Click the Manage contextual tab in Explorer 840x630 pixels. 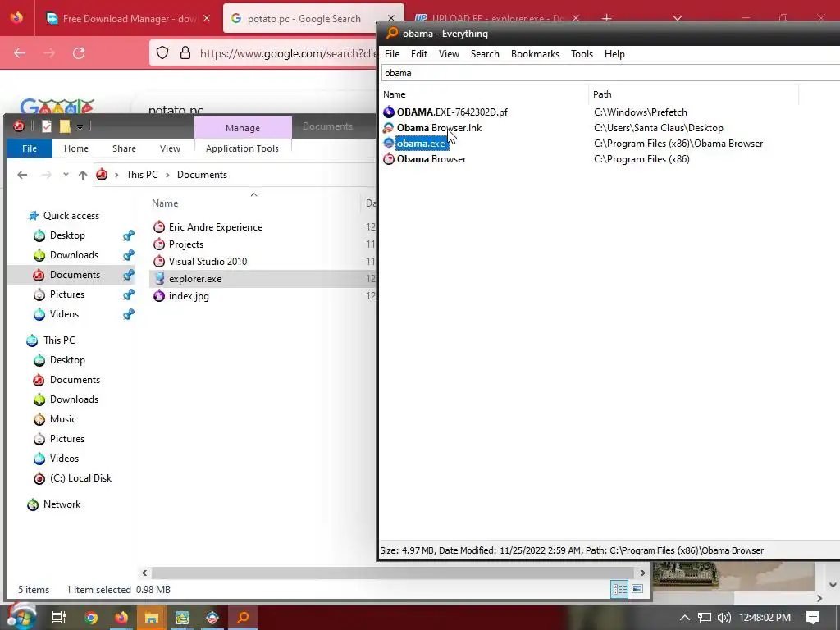click(243, 127)
